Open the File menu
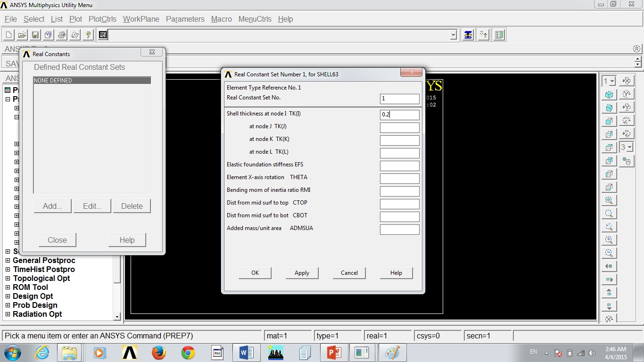 point(11,19)
